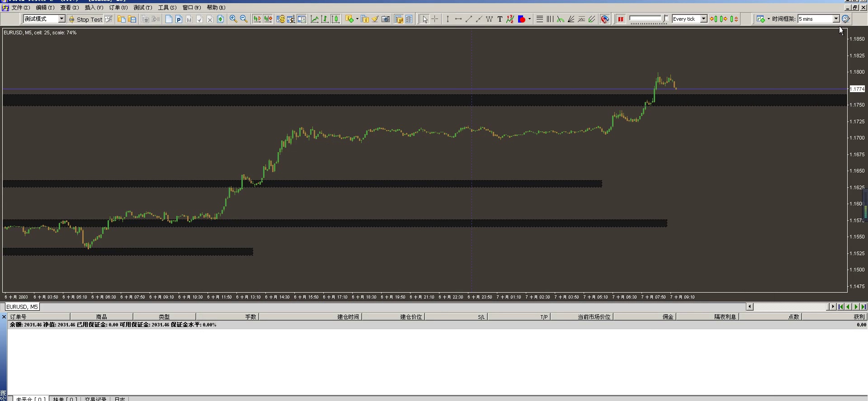The width and height of the screenshot is (868, 401).
Task: Click the 商品 column header
Action: click(102, 317)
